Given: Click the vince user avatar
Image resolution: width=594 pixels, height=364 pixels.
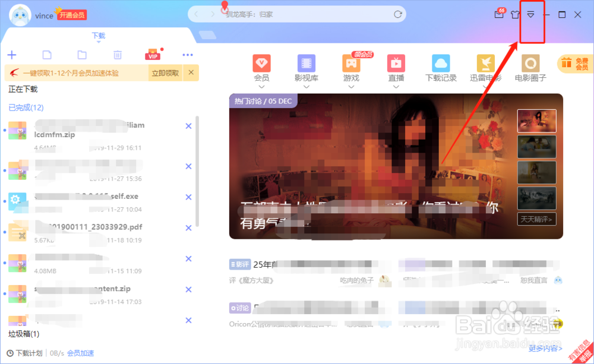Looking at the screenshot, I should tap(20, 15).
